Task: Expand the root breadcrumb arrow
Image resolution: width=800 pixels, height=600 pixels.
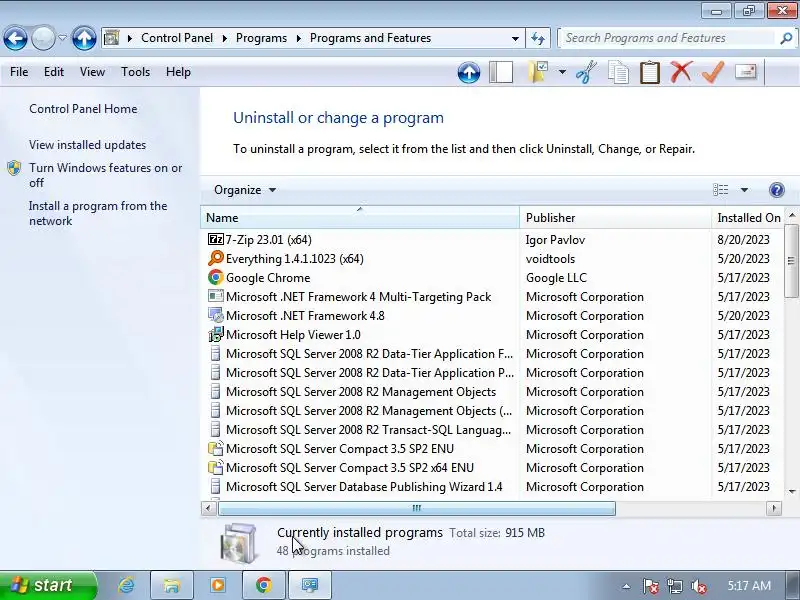Action: 130,38
